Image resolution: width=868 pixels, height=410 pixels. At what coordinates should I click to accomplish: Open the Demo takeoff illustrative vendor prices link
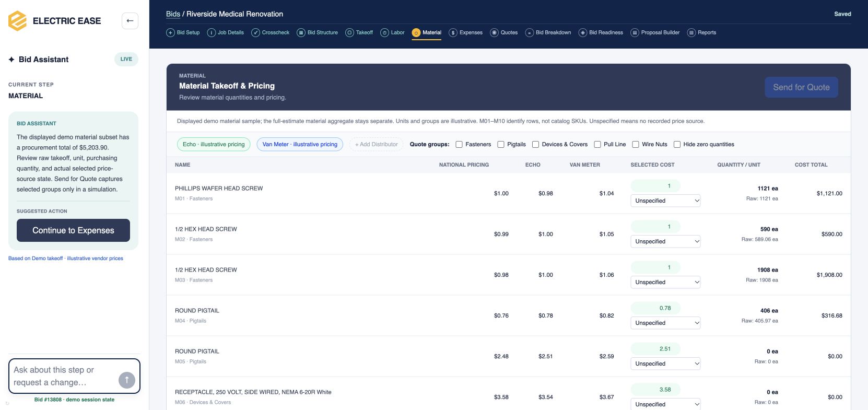click(x=66, y=259)
